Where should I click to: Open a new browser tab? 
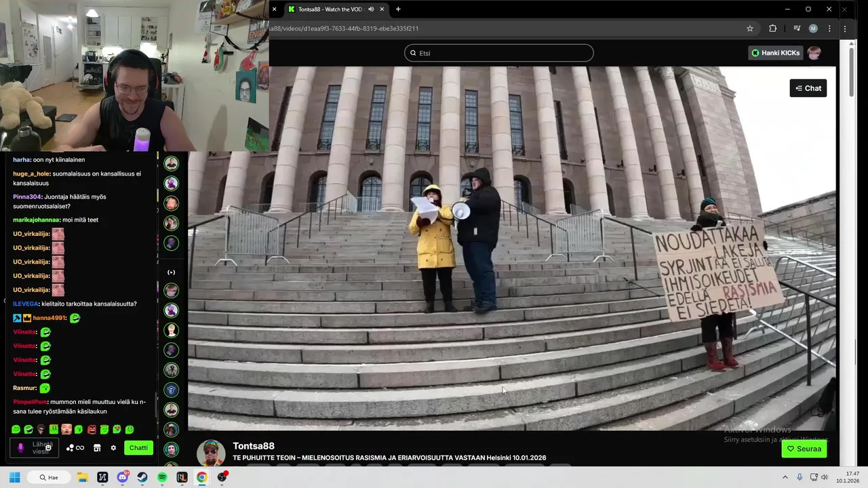398,9
